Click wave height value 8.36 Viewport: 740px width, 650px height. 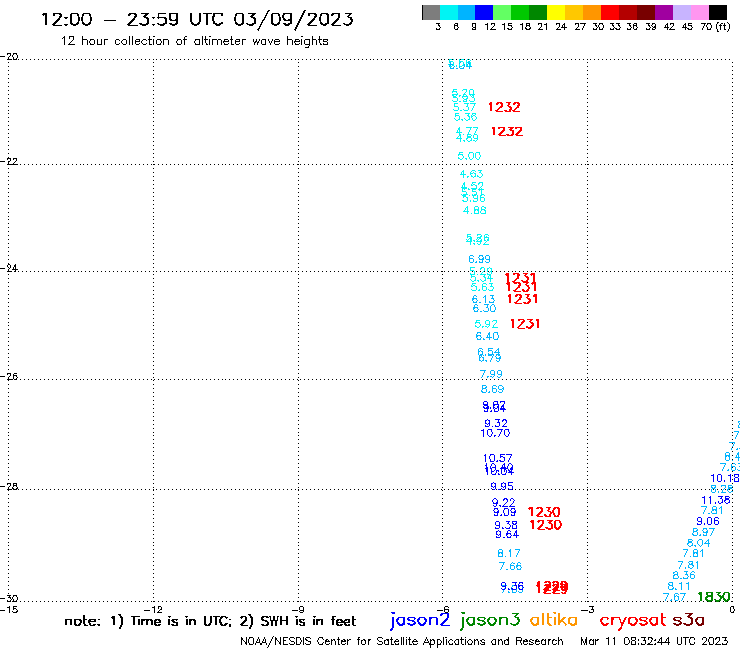pos(684,575)
